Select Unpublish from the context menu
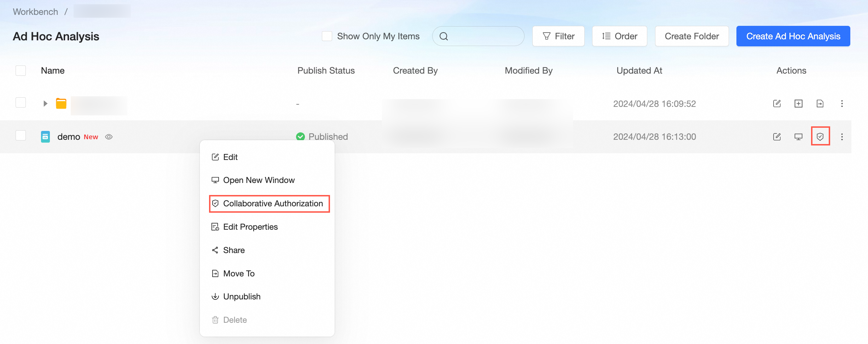The image size is (868, 344). coord(267,297)
